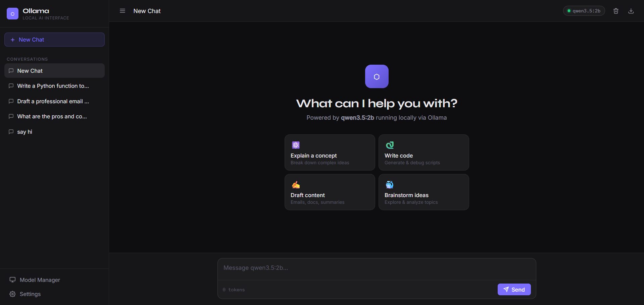Viewport: 644px width, 305px height.
Task: Delete the chat using the trash icon
Action: [x=616, y=11]
